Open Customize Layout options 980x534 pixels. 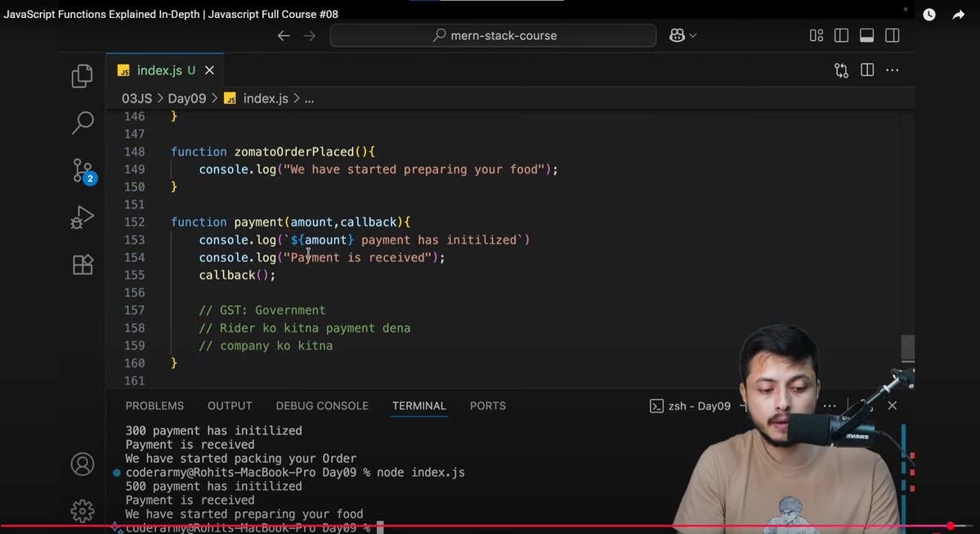(x=817, y=36)
